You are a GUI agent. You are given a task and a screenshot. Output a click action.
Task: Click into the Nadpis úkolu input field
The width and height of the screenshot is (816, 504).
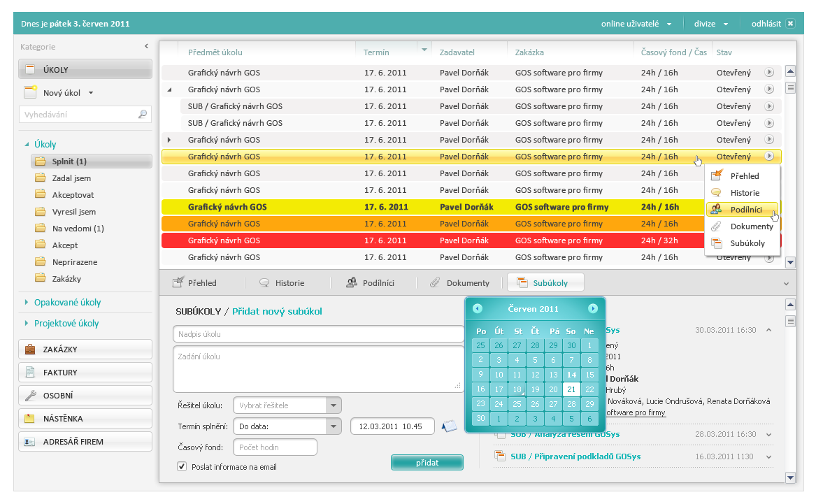318,334
